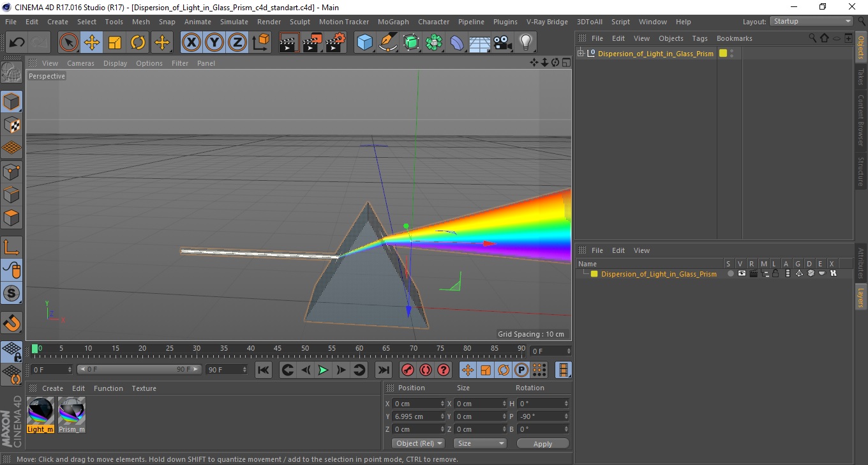Open the Layout dropdown set to Startup

click(811, 21)
